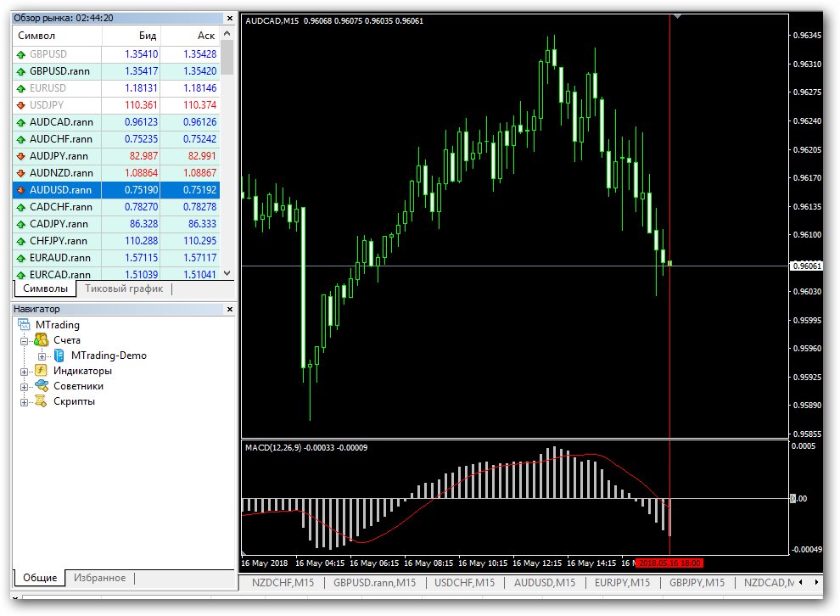Click the red down arrow icon beside USDJPY
The height and width of the screenshot is (616, 840).
point(21,105)
